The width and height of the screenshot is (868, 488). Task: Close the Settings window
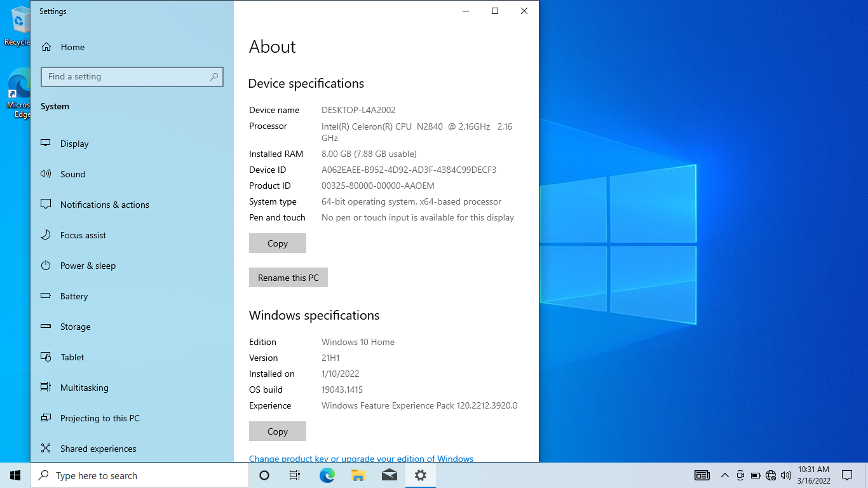[524, 11]
